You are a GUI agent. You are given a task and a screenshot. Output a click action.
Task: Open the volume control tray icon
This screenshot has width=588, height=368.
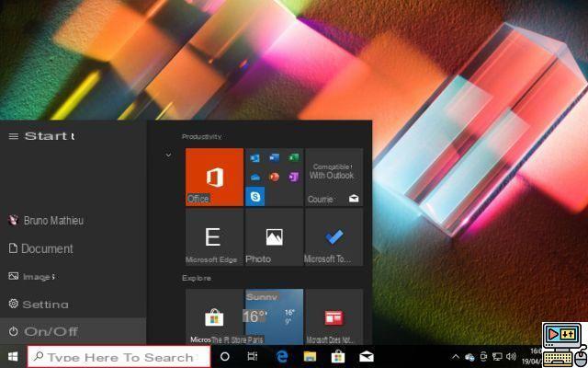pos(511,357)
